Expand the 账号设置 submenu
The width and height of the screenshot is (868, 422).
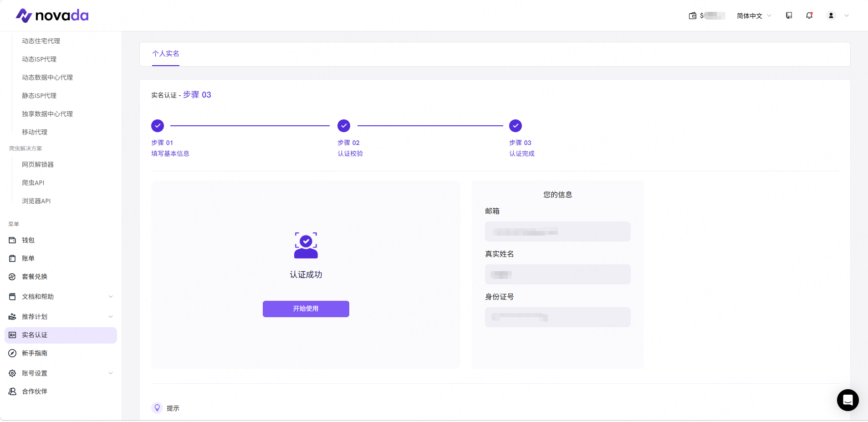coord(61,373)
